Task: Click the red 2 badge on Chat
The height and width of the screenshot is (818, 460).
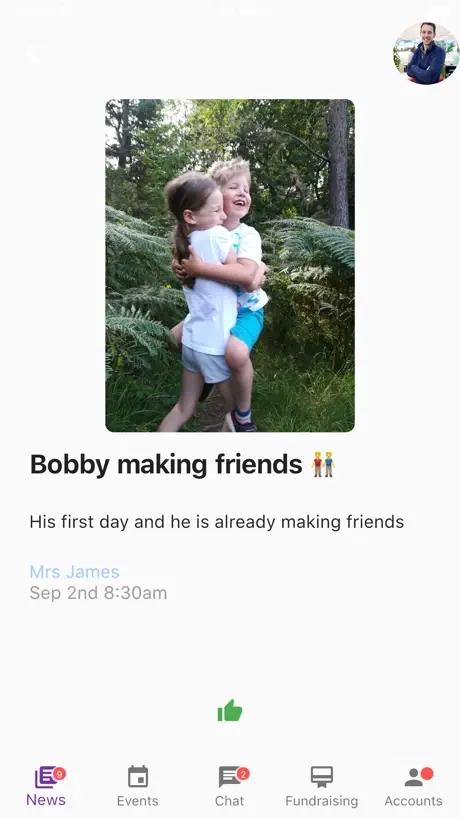Action: pyautogui.click(x=243, y=774)
